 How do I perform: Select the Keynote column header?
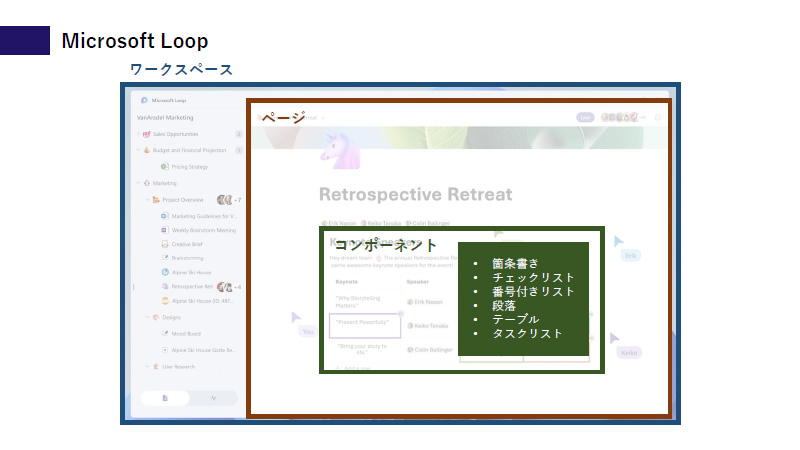coord(346,282)
